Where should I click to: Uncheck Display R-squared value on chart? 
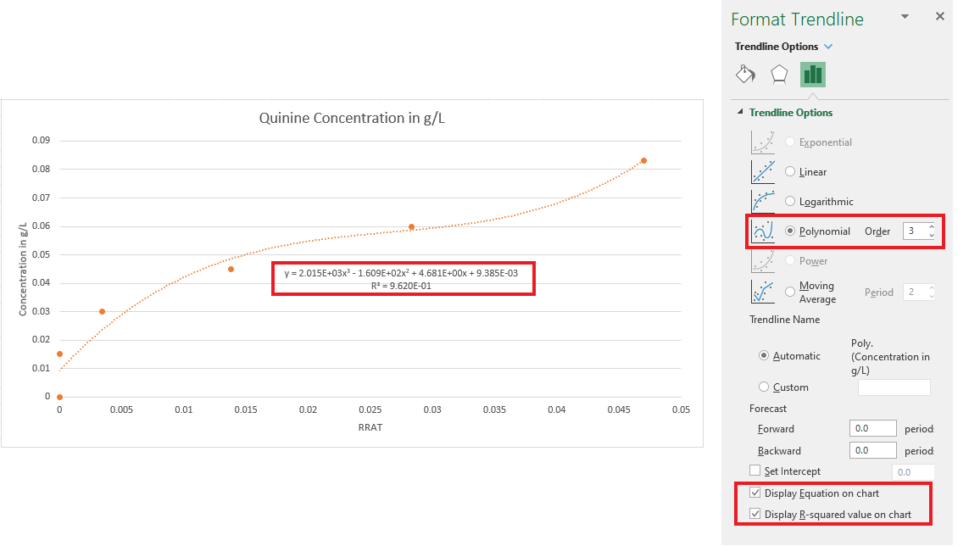pyautogui.click(x=754, y=514)
